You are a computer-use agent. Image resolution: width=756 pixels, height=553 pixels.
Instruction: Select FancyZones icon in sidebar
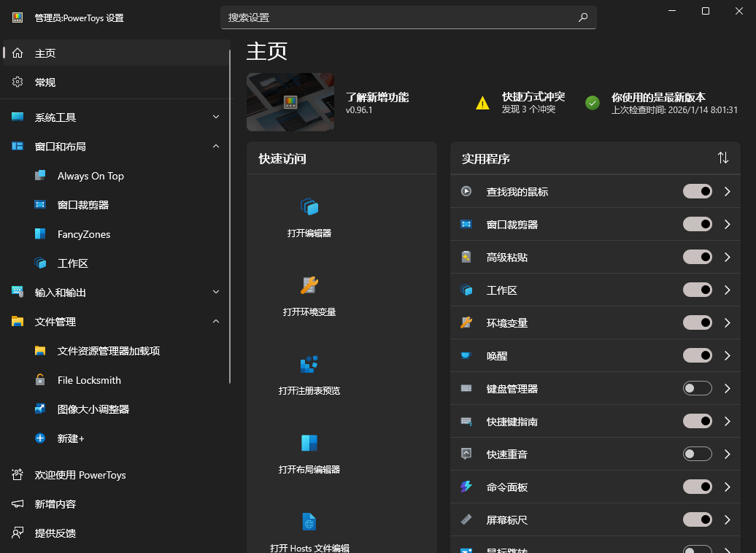point(40,234)
